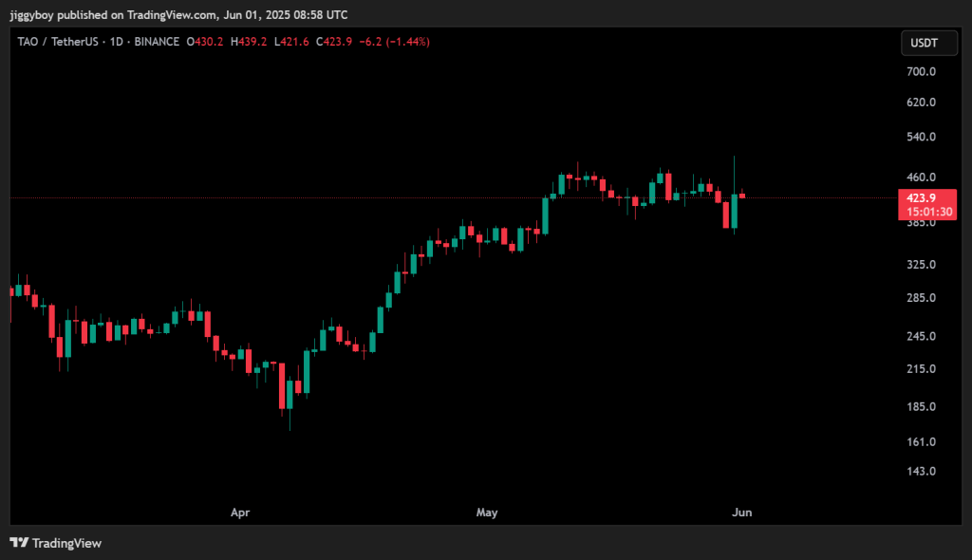Click the TAO / TetherUS symbol title
Image resolution: width=972 pixels, height=560 pixels.
[58, 42]
